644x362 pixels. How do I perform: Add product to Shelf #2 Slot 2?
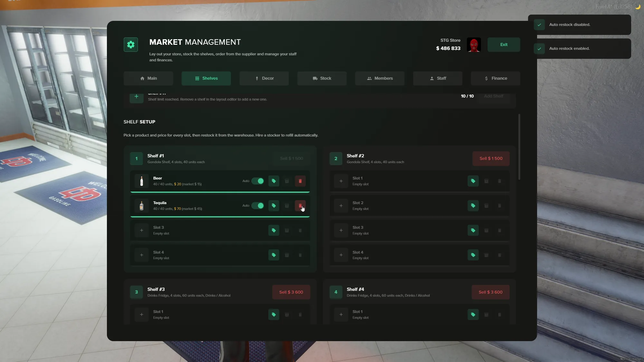coord(341,206)
